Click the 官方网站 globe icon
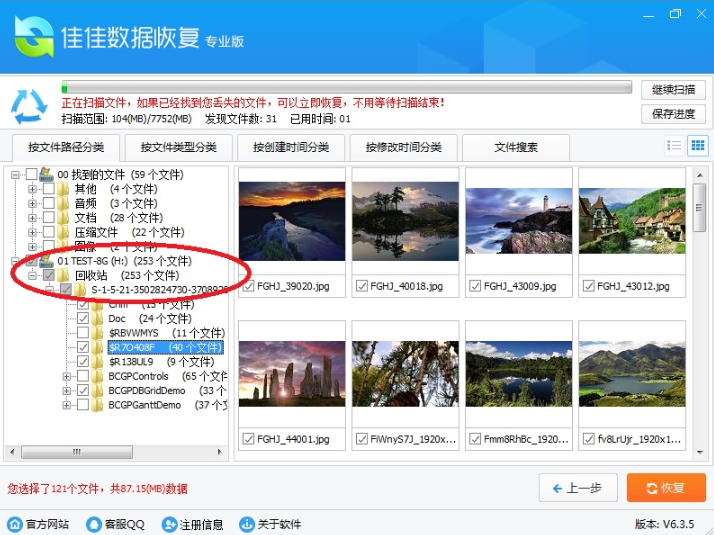This screenshot has height=535, width=714. click(x=15, y=524)
